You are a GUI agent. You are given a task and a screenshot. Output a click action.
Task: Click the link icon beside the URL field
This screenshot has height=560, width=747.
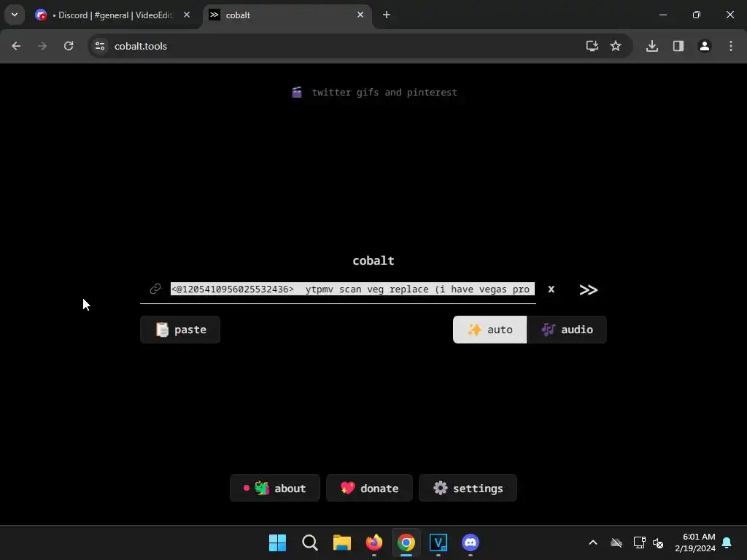(x=155, y=289)
